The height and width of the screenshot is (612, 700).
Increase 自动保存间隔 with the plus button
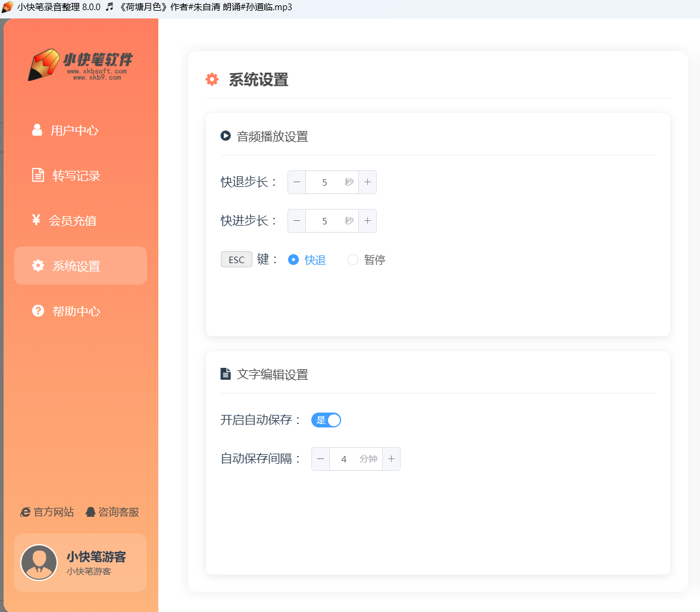[x=391, y=459]
